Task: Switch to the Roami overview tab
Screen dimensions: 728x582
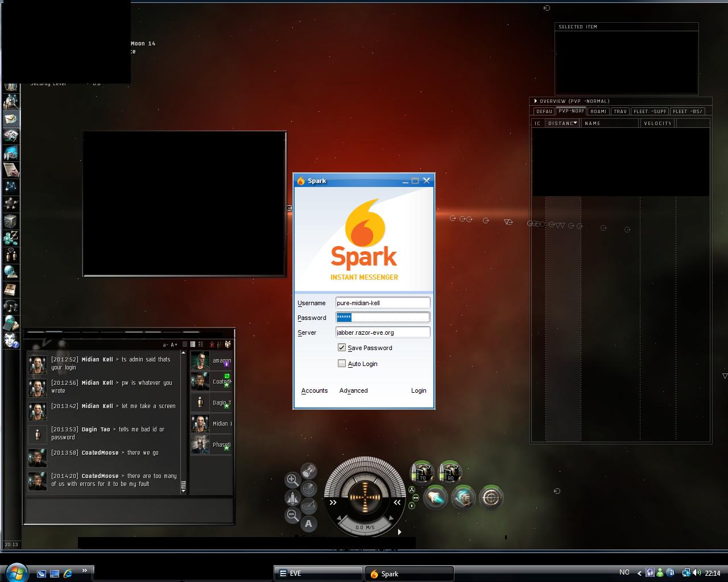Action: click(x=598, y=111)
